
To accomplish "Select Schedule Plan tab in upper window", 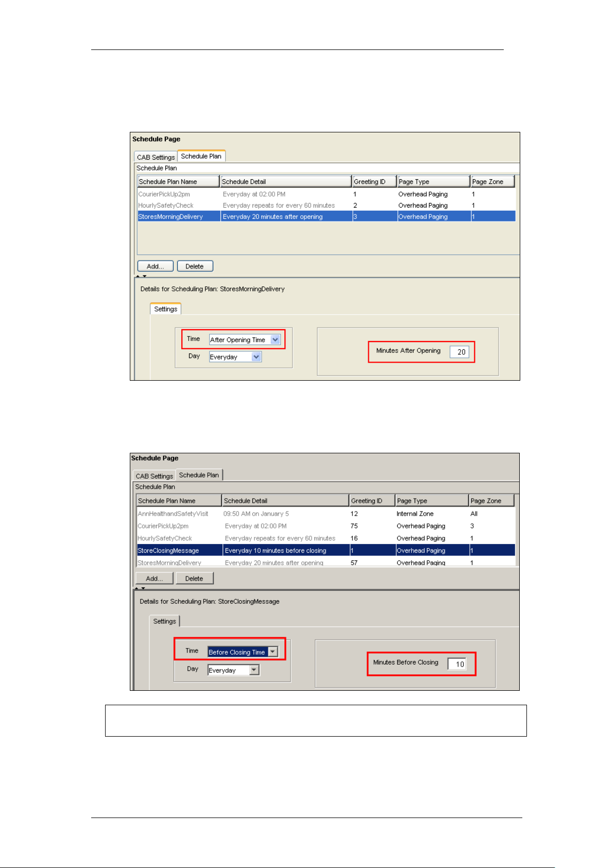I will (201, 156).
